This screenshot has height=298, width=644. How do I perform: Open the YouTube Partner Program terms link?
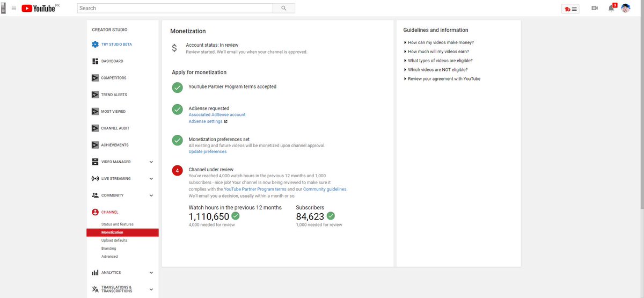click(x=255, y=190)
